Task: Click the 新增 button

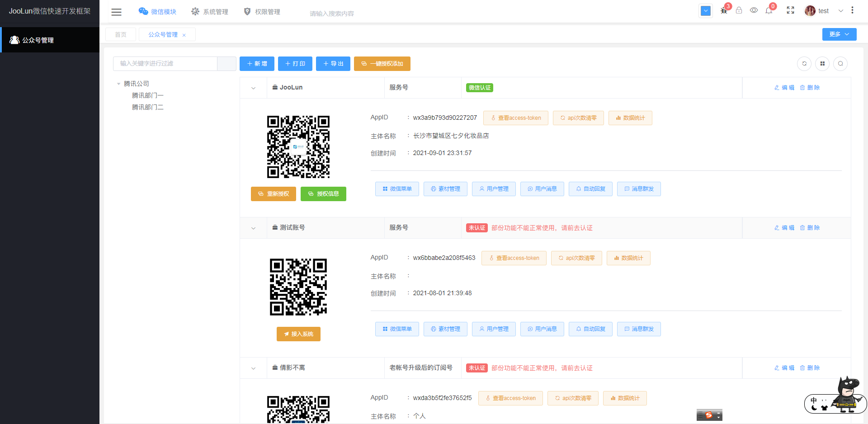Action: click(x=257, y=64)
